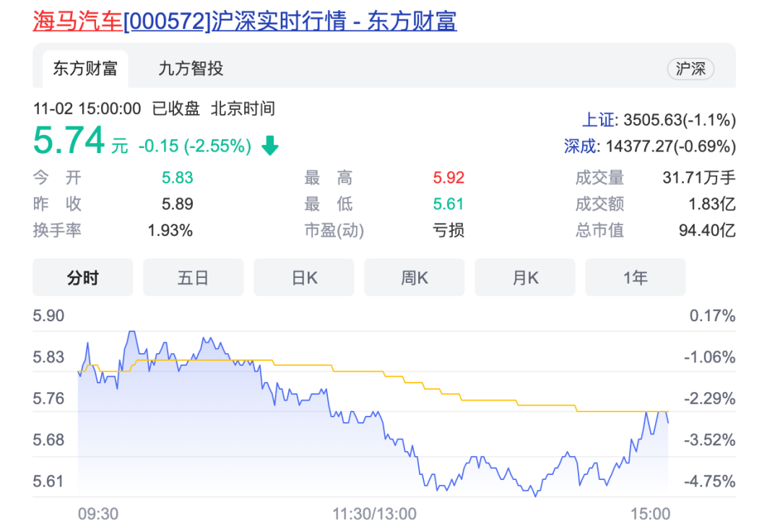Click the 已收盘 status text

point(176,108)
